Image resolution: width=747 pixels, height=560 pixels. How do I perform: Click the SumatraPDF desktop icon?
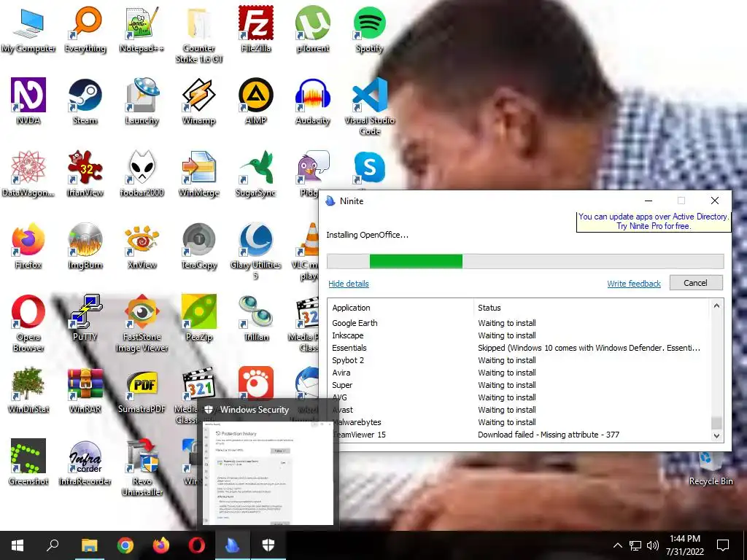tap(142, 390)
